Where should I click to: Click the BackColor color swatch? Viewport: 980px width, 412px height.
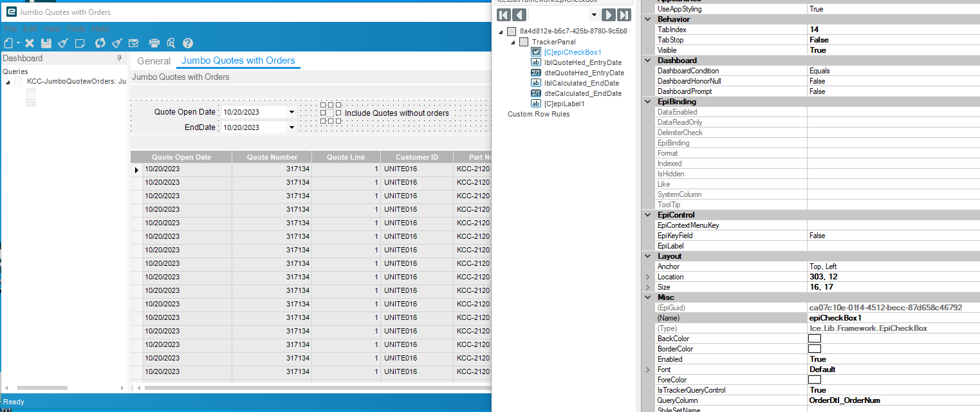coord(815,339)
